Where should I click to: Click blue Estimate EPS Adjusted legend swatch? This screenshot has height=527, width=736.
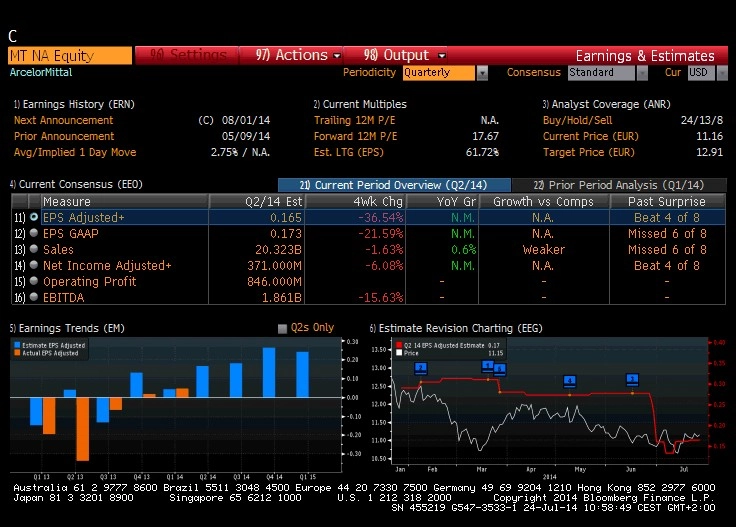(x=17, y=345)
